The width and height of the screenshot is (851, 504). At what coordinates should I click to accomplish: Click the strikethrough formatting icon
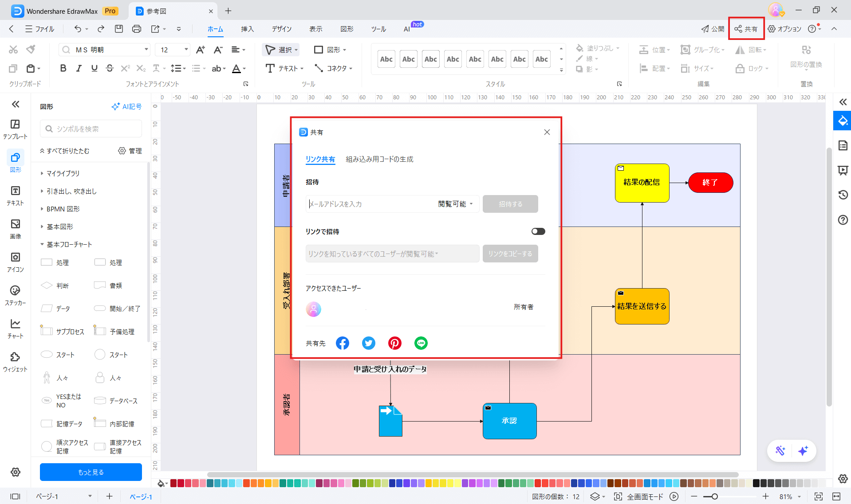110,68
